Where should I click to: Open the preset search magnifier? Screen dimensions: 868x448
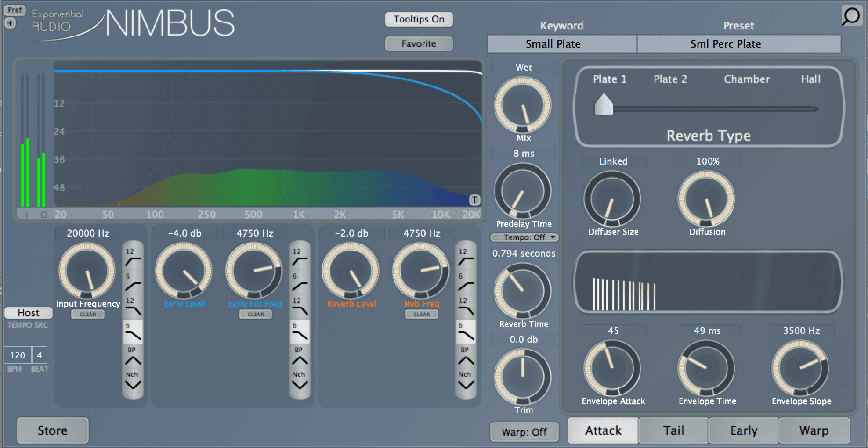(x=851, y=16)
